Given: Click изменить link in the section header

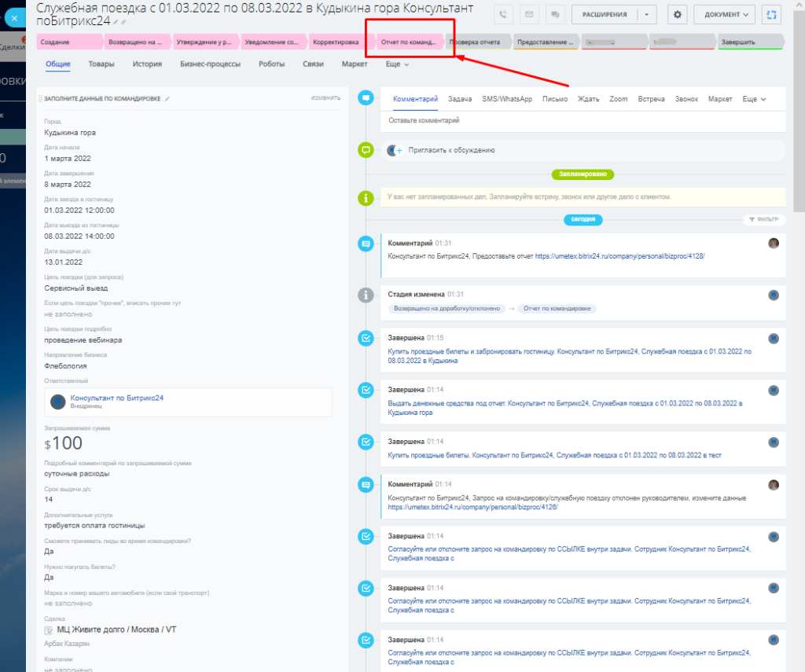Looking at the screenshot, I should [x=325, y=97].
